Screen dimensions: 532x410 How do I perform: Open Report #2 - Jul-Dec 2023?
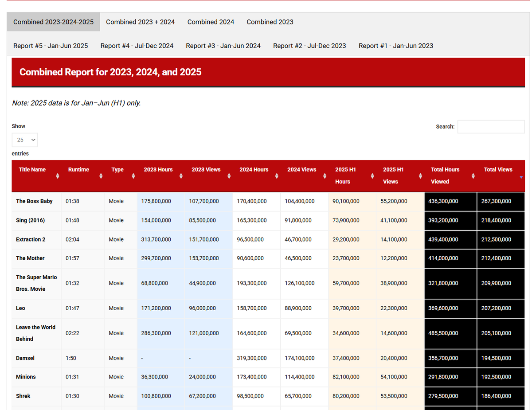pyautogui.click(x=309, y=46)
